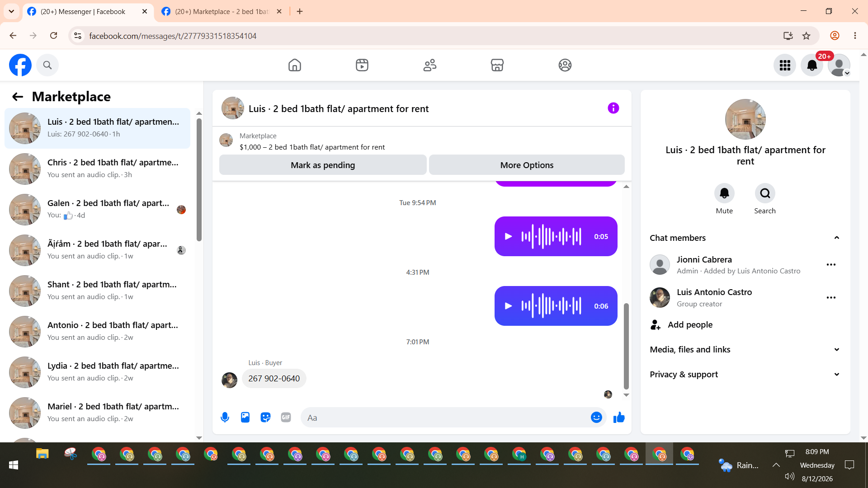Go to the Home feed icon

point(295,65)
